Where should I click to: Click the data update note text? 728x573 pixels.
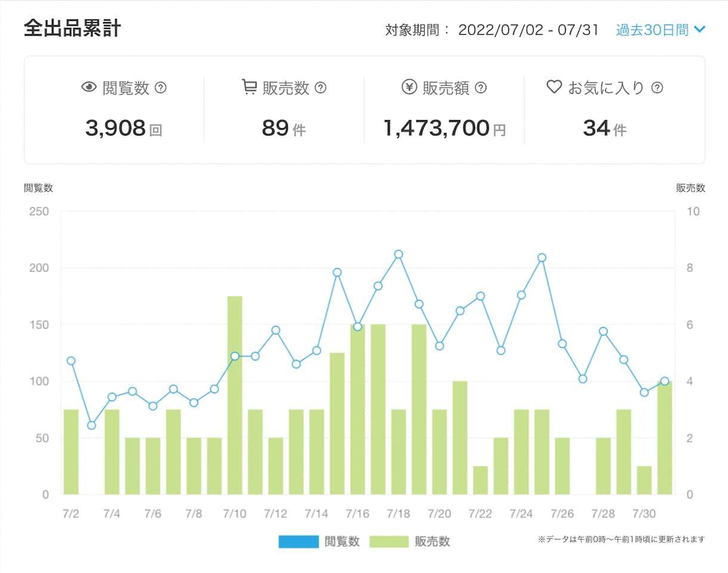pos(621,539)
